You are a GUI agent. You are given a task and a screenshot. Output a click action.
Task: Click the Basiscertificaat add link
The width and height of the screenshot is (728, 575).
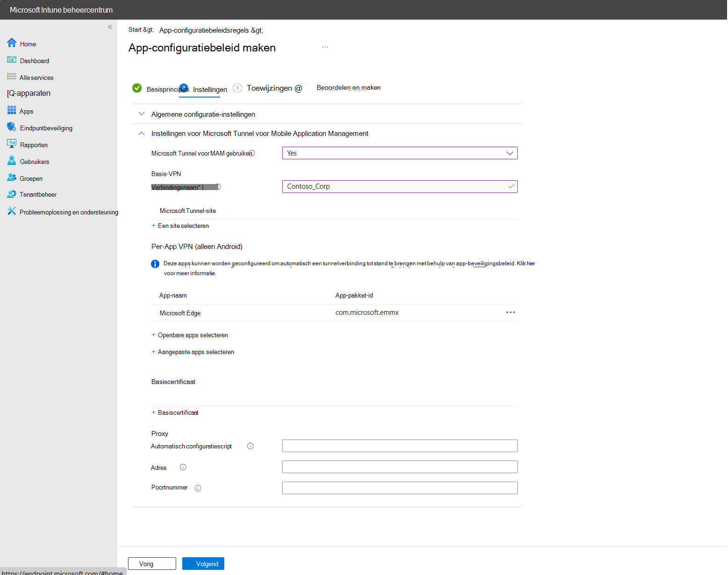coord(178,412)
